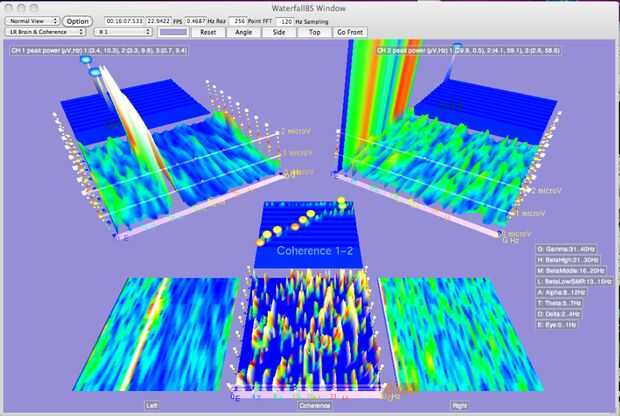620x416 pixels.
Task: Expand the LR Brain & Coherence popup menu
Action: 45,32
